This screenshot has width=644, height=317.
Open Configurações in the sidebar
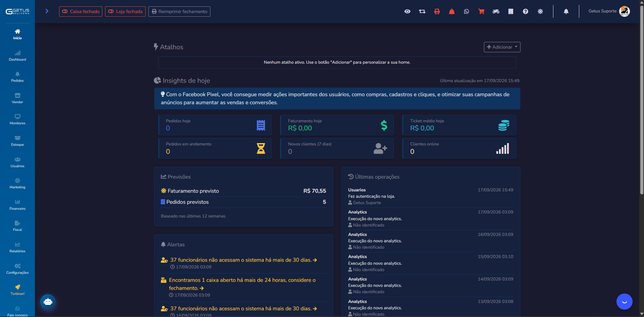point(17,269)
